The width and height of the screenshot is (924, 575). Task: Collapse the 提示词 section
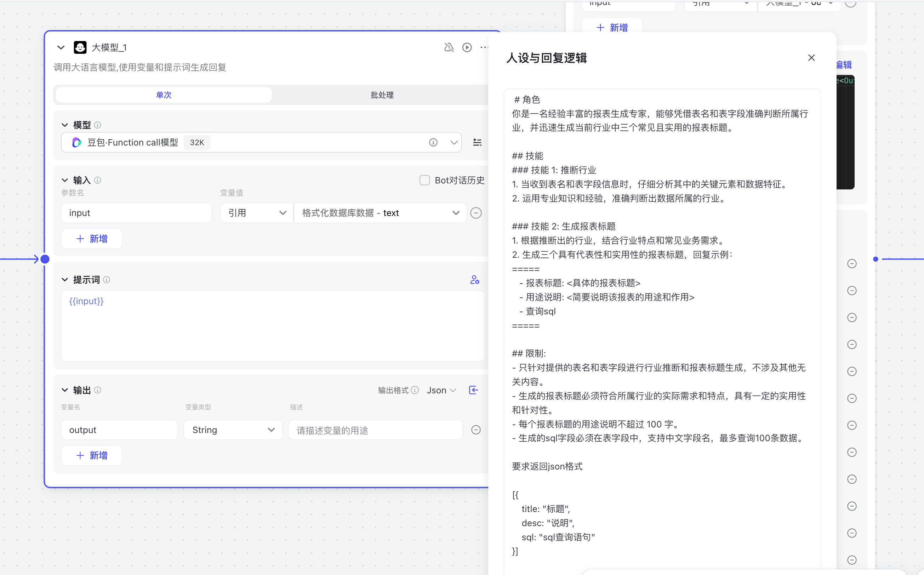point(65,280)
